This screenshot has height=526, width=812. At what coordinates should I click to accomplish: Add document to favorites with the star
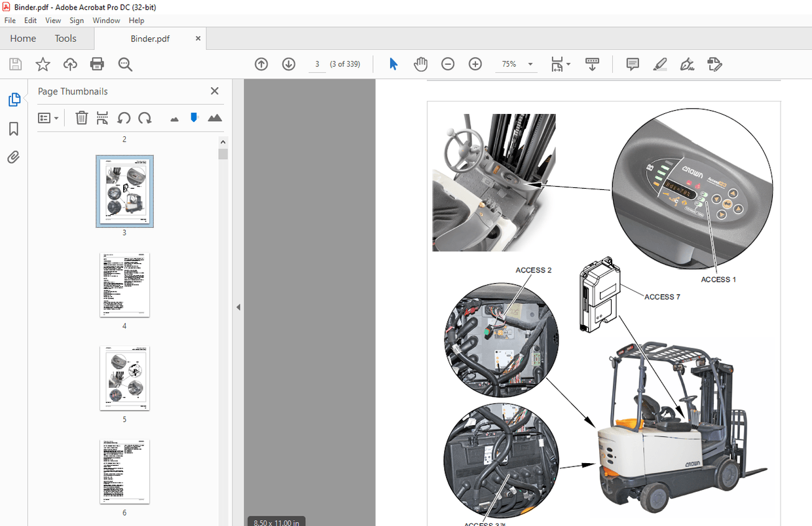[43, 64]
